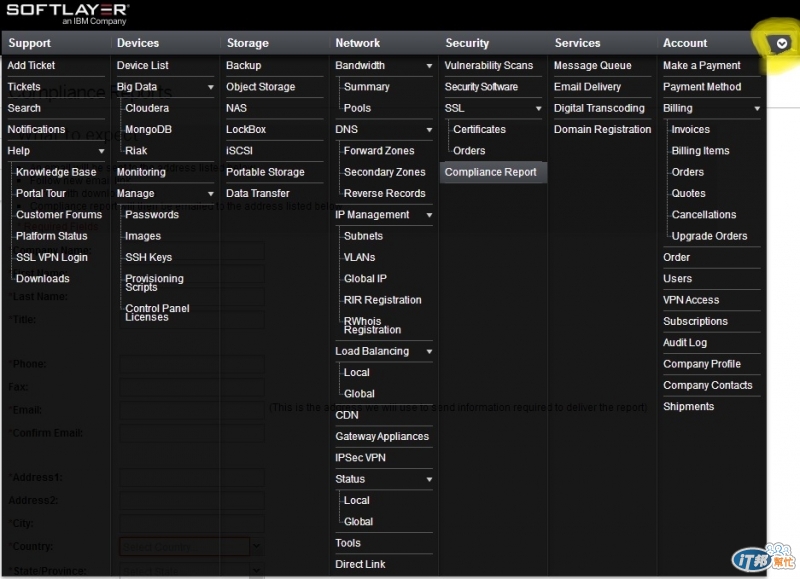Open the Devices menu header
Image resolution: width=800 pixels, height=579 pixels.
pos(138,43)
